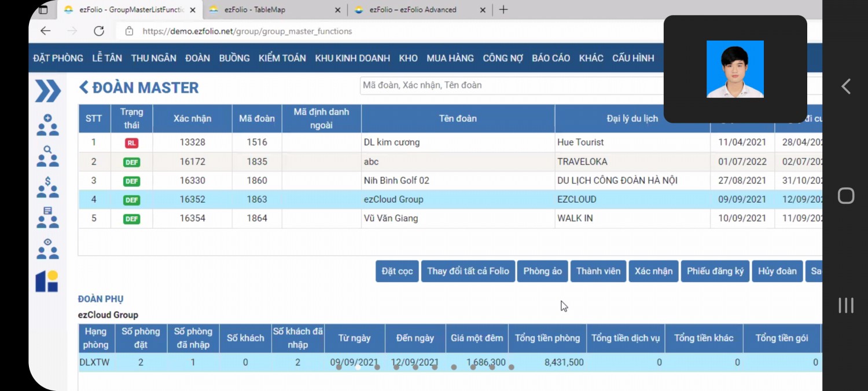Go back using the ĐOÀN MASTER chevron
Viewport: 868px width, 391px height.
pos(84,88)
